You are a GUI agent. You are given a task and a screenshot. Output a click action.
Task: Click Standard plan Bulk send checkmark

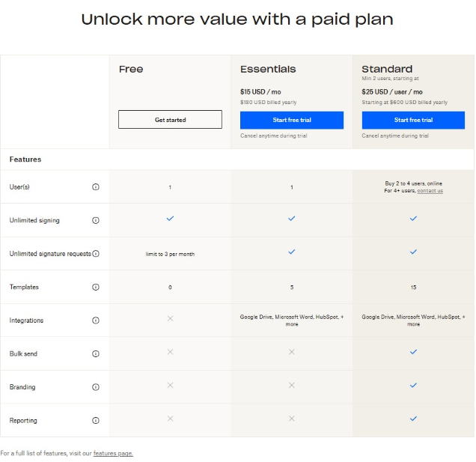413,352
